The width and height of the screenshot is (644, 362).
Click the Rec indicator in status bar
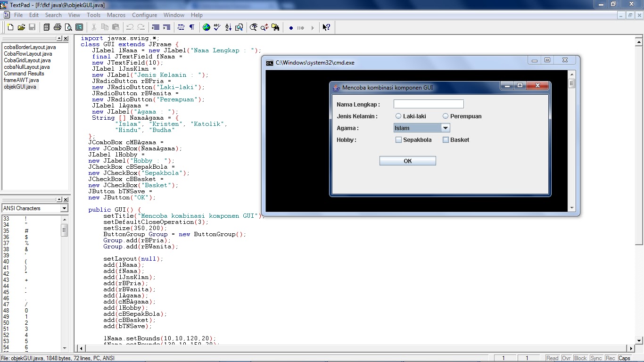click(x=610, y=358)
